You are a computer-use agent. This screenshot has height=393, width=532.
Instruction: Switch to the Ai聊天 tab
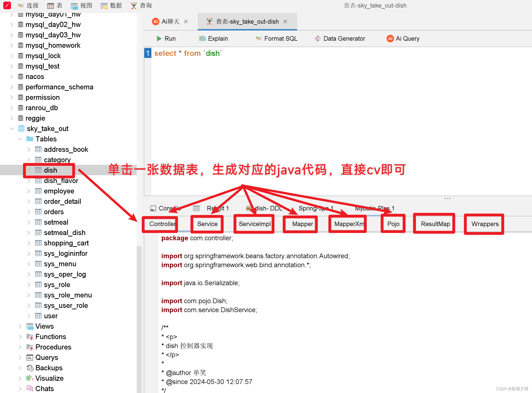point(170,22)
